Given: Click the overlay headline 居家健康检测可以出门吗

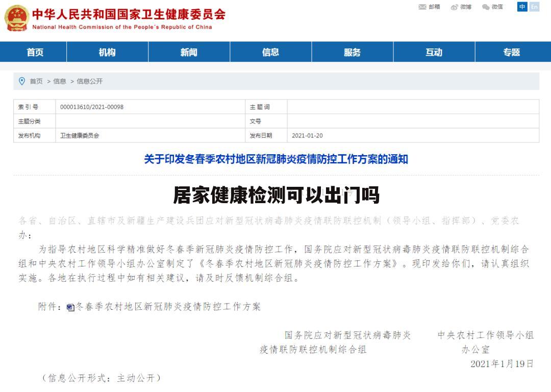Looking at the screenshot, I should point(276,195).
